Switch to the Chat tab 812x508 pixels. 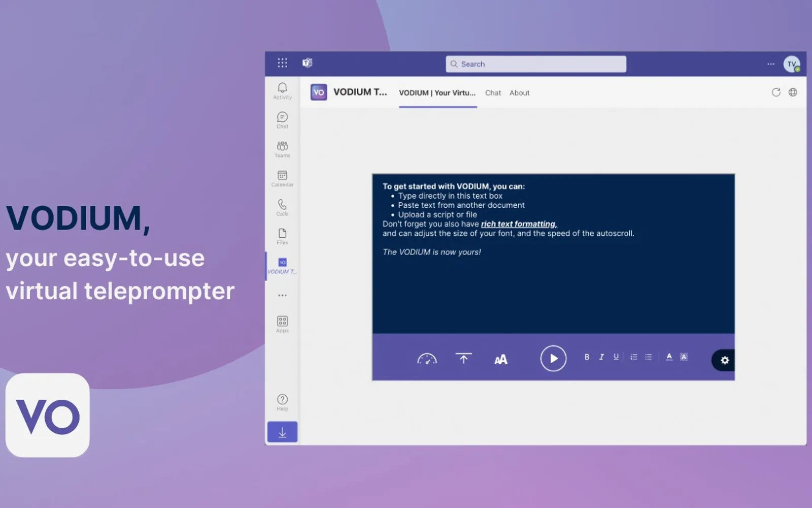[x=493, y=93]
